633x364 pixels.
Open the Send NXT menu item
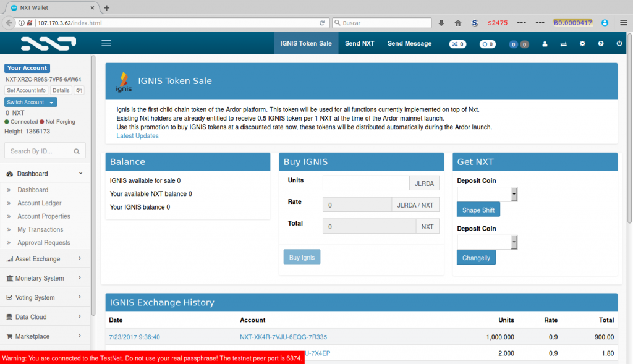coord(360,44)
